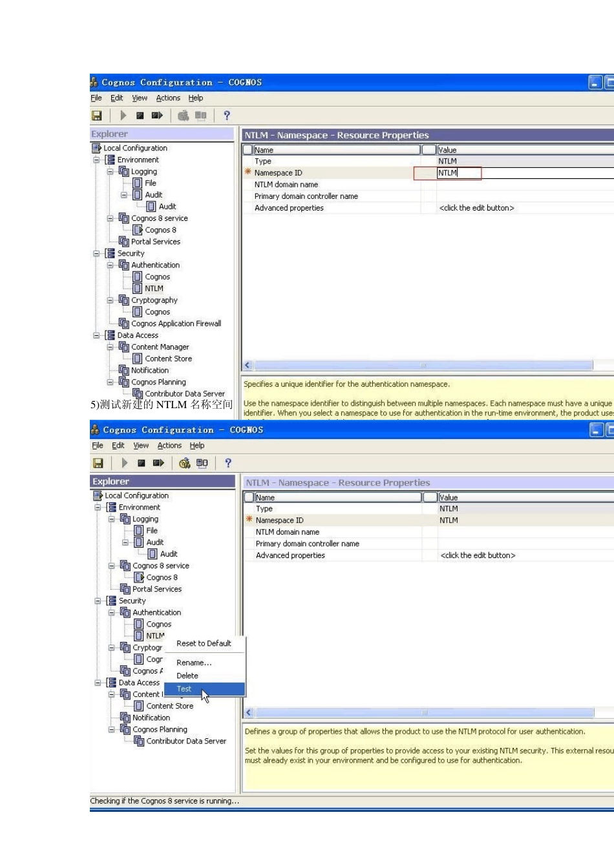The width and height of the screenshot is (614, 868).
Task: Click horizontal scrollbar thumb in lower properties pane
Action: click(x=425, y=713)
